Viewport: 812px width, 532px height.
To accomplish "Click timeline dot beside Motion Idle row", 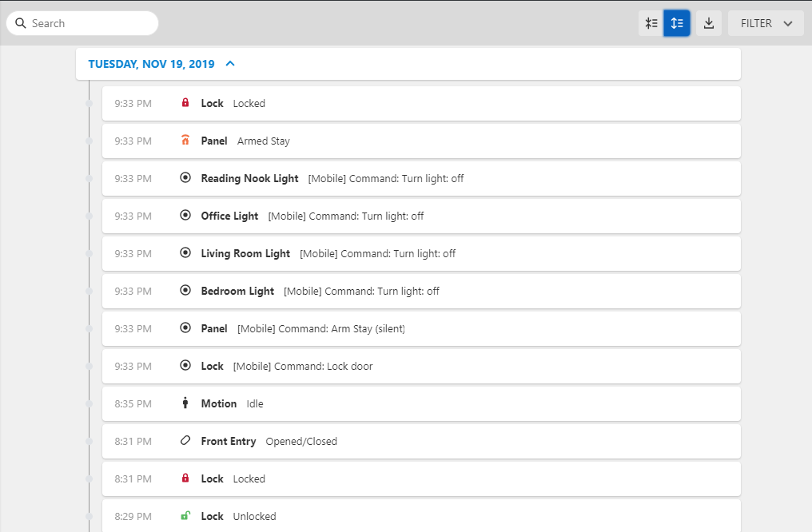I will (89, 403).
